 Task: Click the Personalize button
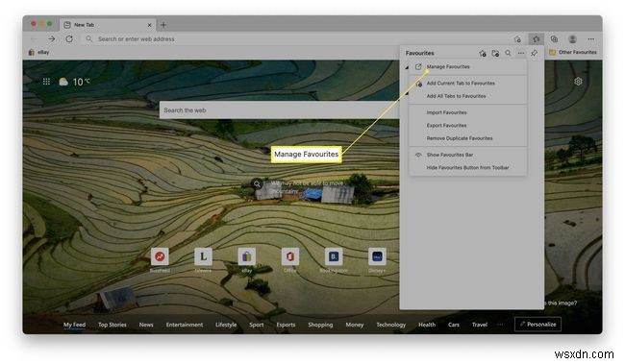pyautogui.click(x=537, y=325)
